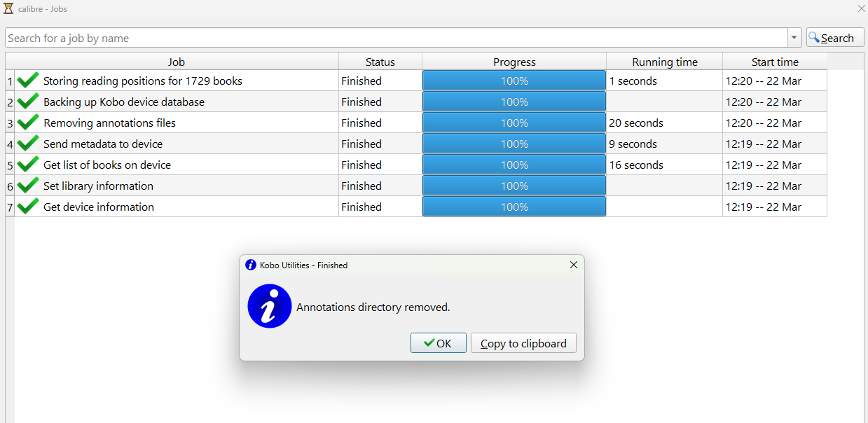The image size is (868, 423).
Task: Select row header number 1
Action: [10, 81]
